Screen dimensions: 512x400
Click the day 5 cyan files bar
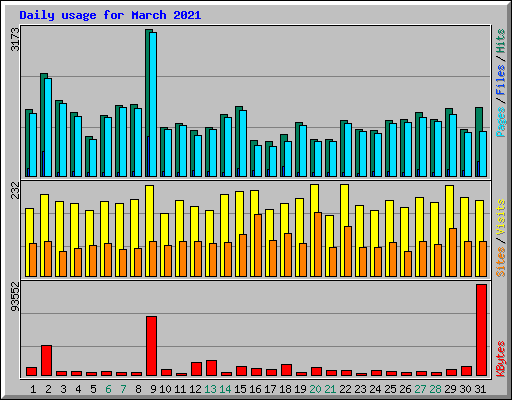93,158
